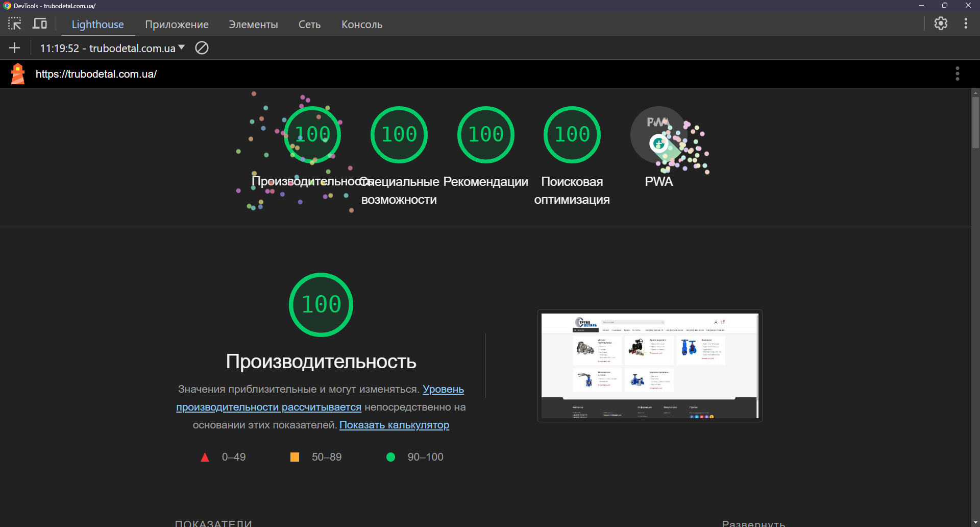This screenshot has height=527, width=980.
Task: Open DevTools customize kebab menu
Action: 966,23
